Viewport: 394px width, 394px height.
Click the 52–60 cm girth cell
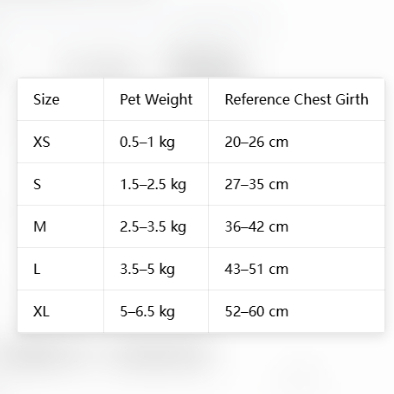[296, 311]
